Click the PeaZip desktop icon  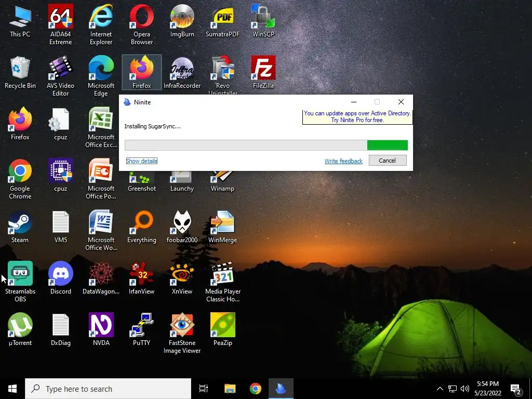(222, 330)
